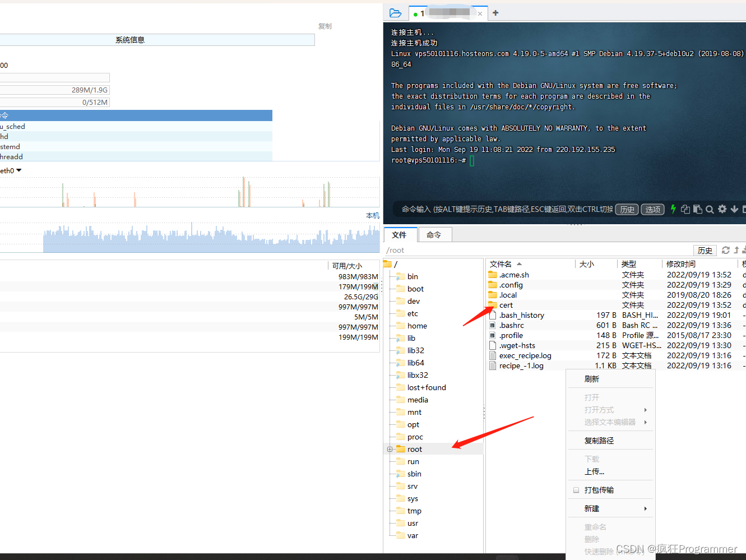746x560 pixels.
Task: Click the 历史 button beside file path
Action: [x=705, y=251]
